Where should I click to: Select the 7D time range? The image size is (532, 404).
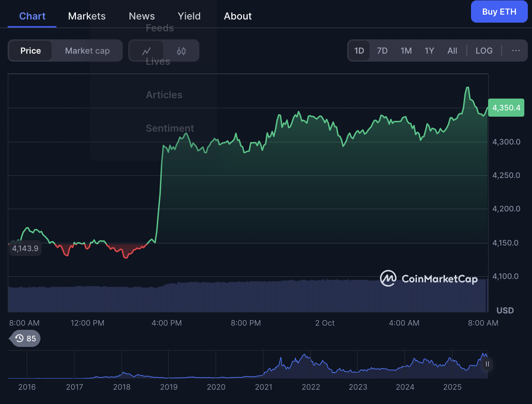[x=382, y=51]
